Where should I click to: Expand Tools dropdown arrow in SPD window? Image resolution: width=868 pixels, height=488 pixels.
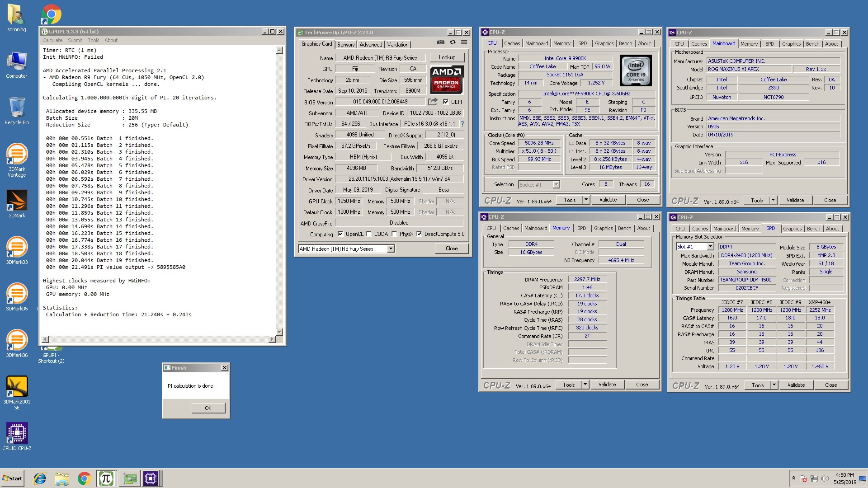[774, 385]
